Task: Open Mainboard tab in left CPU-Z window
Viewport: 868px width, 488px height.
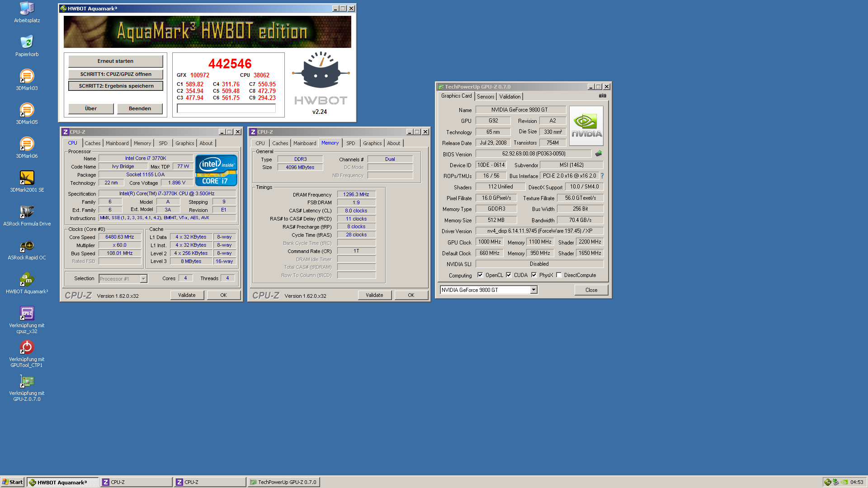Action: click(117, 143)
